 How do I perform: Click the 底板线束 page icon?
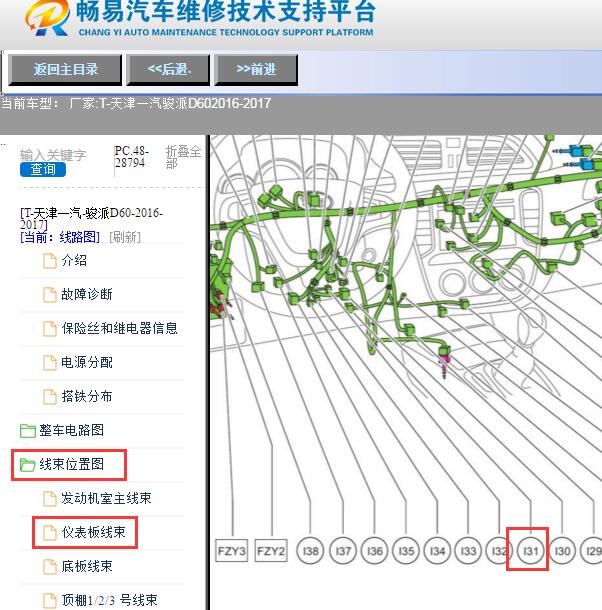point(49,567)
